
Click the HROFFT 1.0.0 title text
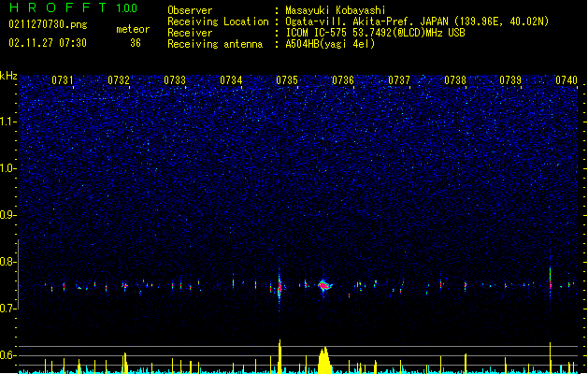click(73, 7)
